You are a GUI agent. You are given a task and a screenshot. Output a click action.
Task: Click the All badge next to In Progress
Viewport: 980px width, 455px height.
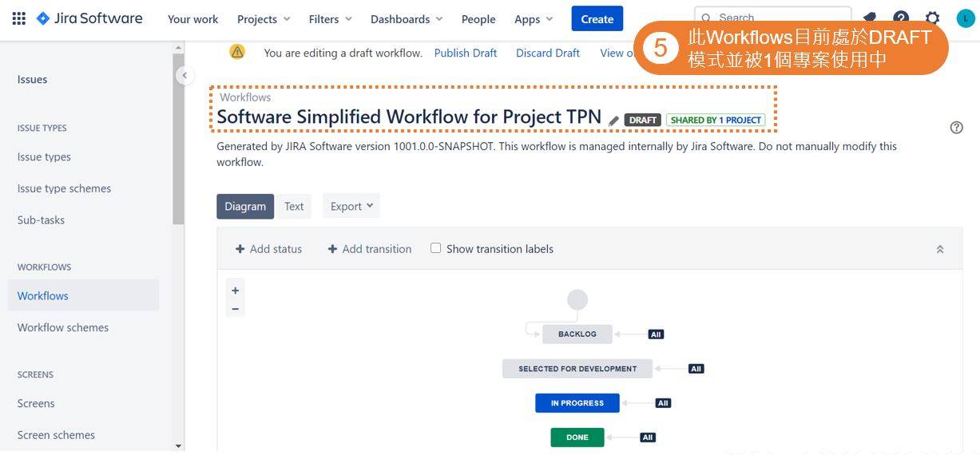663,403
